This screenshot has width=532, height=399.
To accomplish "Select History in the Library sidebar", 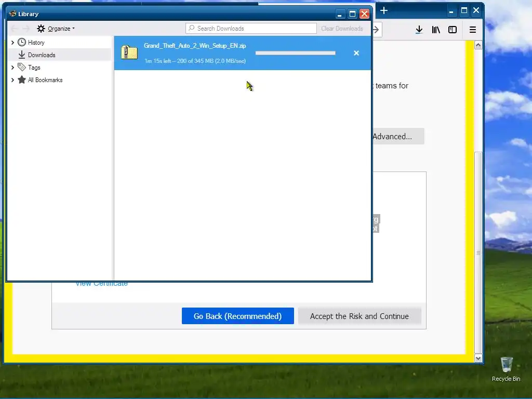I will click(x=36, y=43).
